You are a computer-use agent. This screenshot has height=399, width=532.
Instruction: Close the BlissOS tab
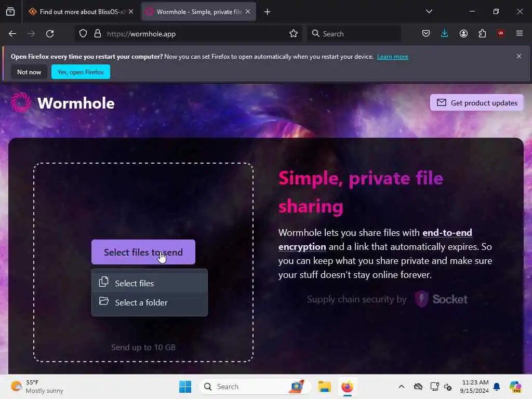point(131,12)
